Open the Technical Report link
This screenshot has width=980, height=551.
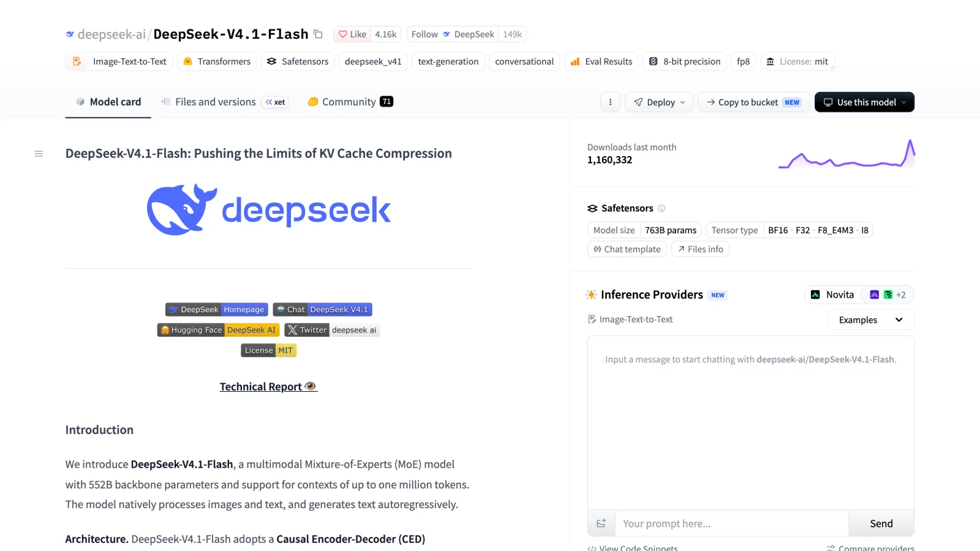click(x=268, y=387)
